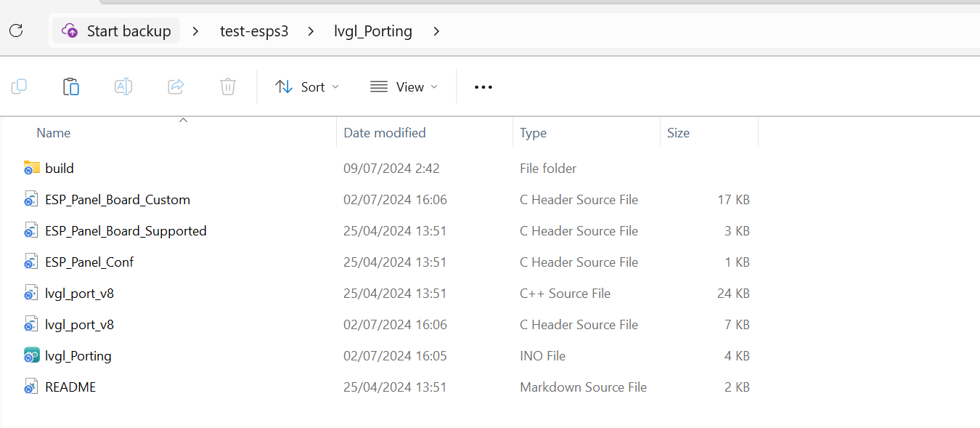Select the build folder
The width and height of the screenshot is (980, 428).
(x=60, y=168)
